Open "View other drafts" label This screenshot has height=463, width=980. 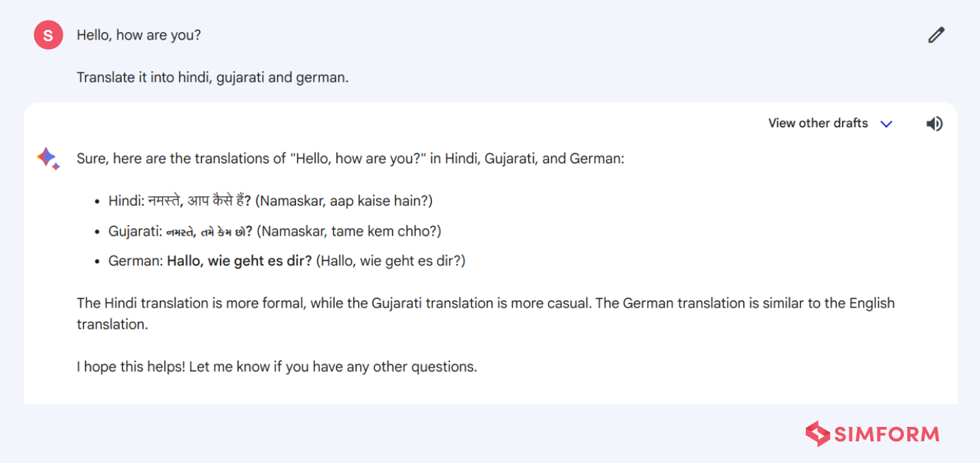pos(818,123)
